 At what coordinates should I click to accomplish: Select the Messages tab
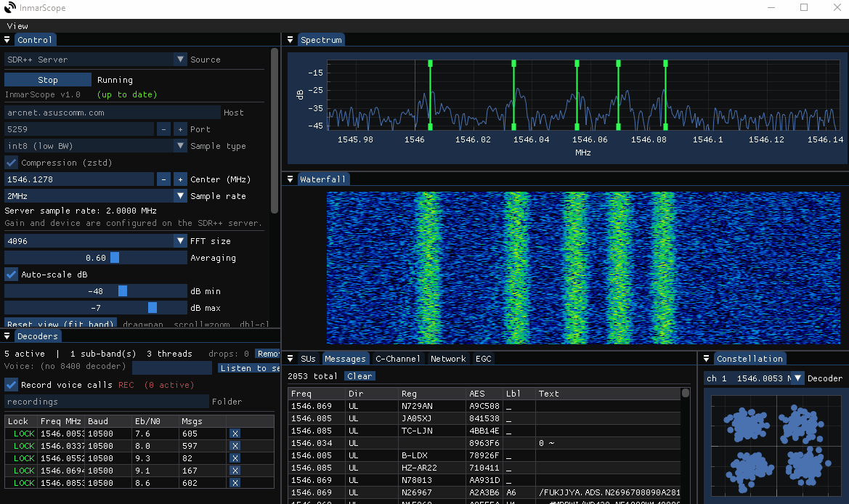click(346, 358)
